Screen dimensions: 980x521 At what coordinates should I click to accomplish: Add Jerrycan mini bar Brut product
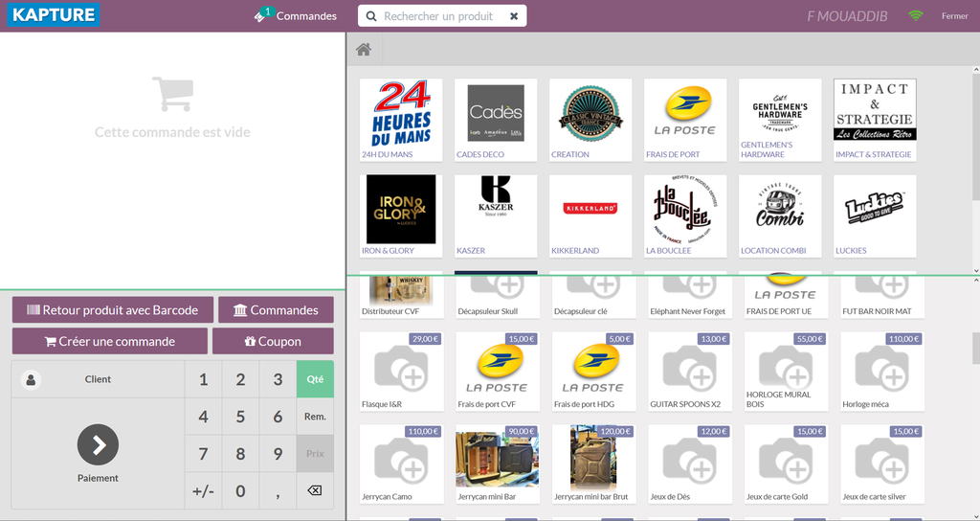[x=593, y=464]
